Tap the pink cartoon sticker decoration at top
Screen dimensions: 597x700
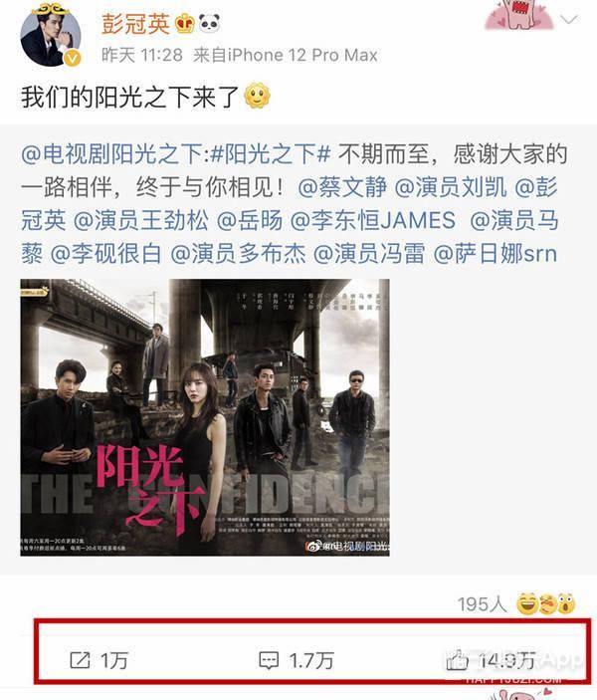[519, 15]
